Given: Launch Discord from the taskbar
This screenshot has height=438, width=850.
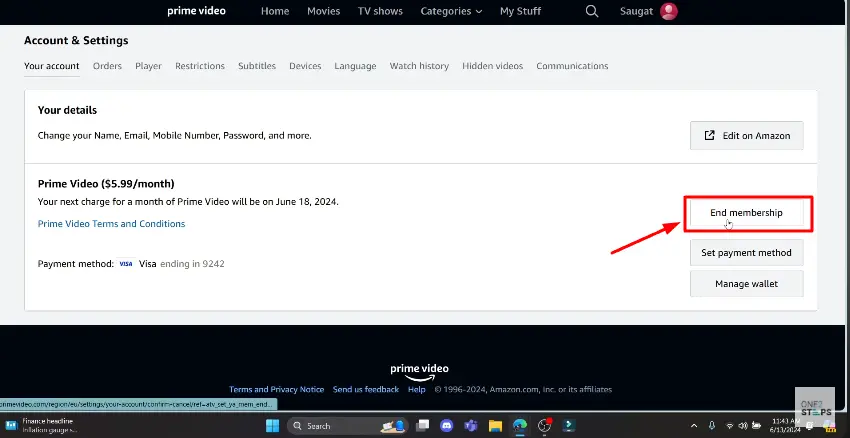Looking at the screenshot, I should coord(446,426).
